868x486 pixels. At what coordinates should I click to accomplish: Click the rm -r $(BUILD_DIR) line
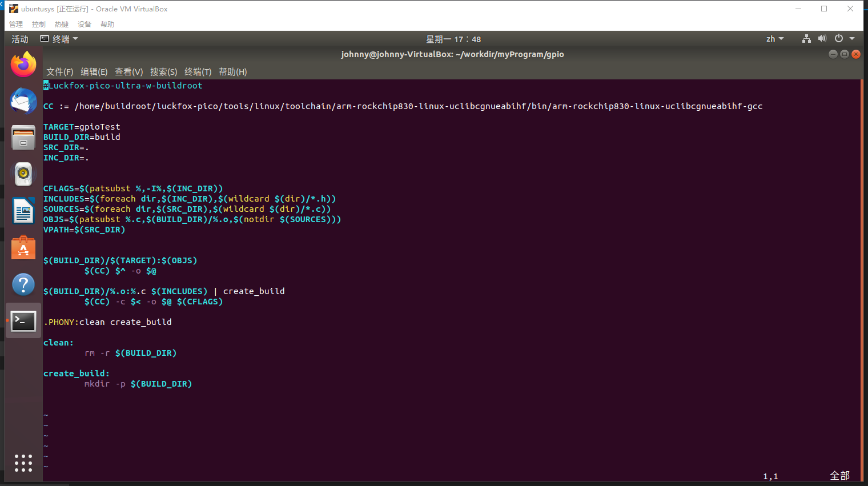point(131,353)
